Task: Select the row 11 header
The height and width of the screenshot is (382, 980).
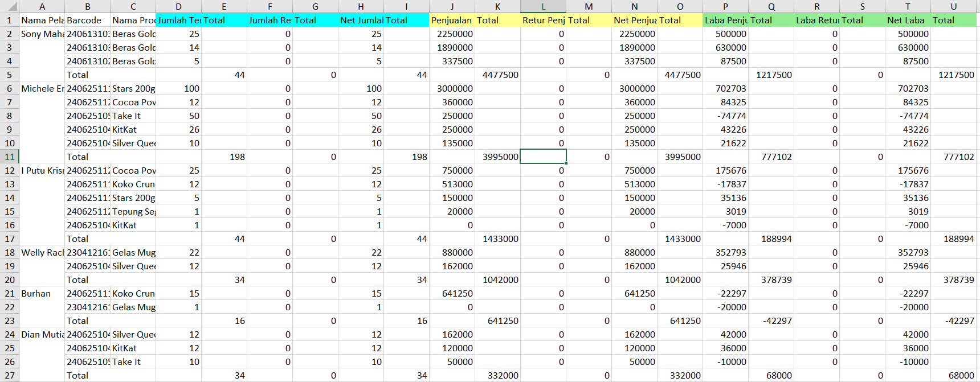Action: coord(10,157)
